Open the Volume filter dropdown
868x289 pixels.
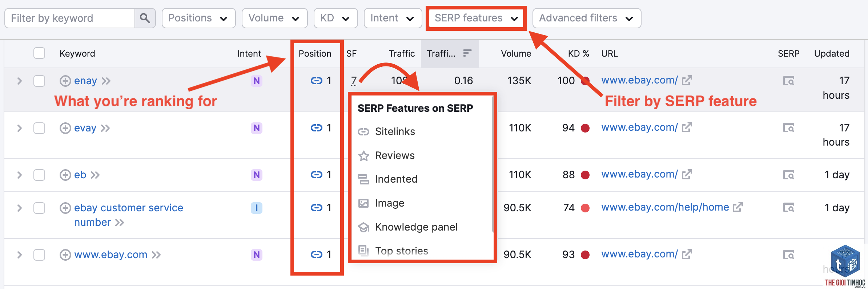point(274,18)
